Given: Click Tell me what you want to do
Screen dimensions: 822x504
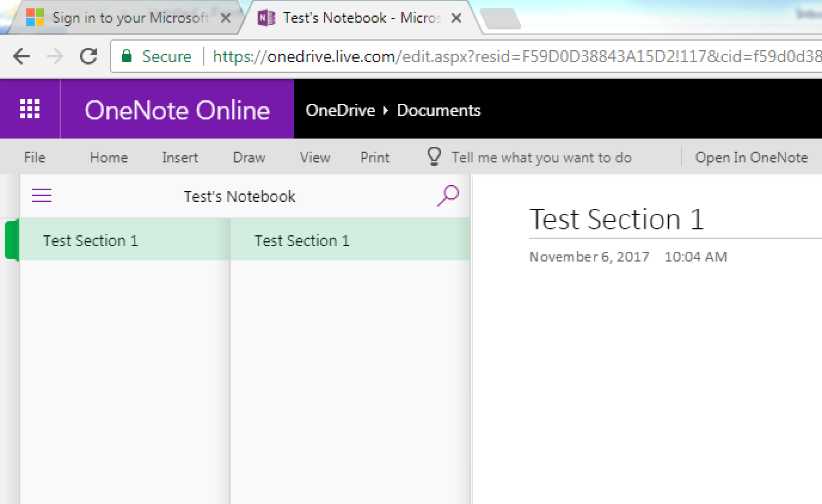Looking at the screenshot, I should (x=541, y=157).
